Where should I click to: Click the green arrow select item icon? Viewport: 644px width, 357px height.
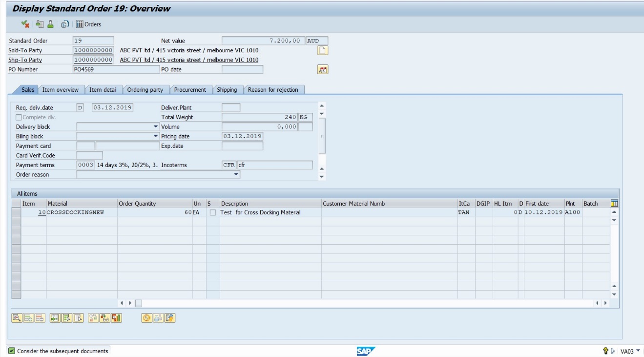tap(55, 318)
